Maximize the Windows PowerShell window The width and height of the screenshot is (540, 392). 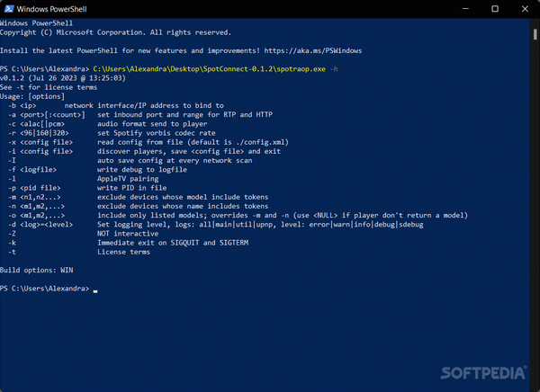pos(495,9)
